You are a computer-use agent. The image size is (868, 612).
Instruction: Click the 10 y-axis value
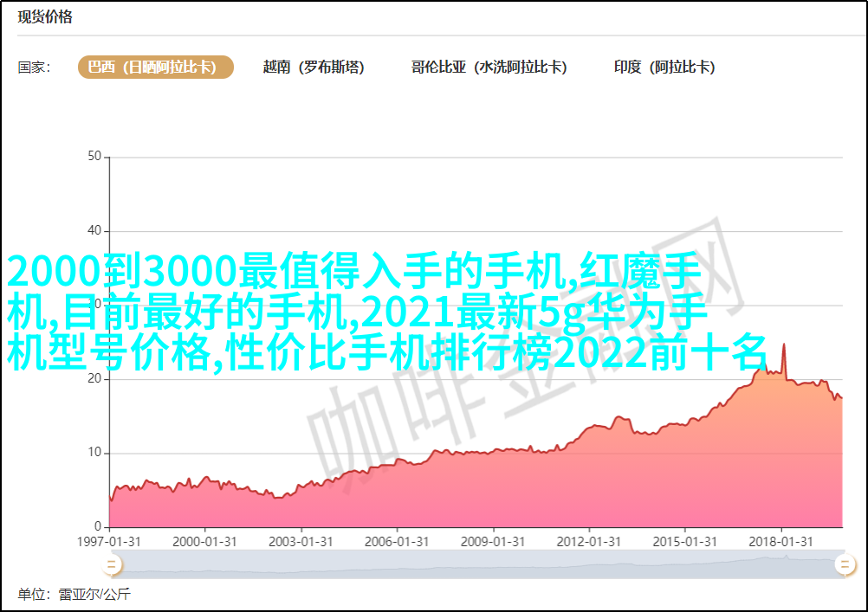(x=94, y=453)
